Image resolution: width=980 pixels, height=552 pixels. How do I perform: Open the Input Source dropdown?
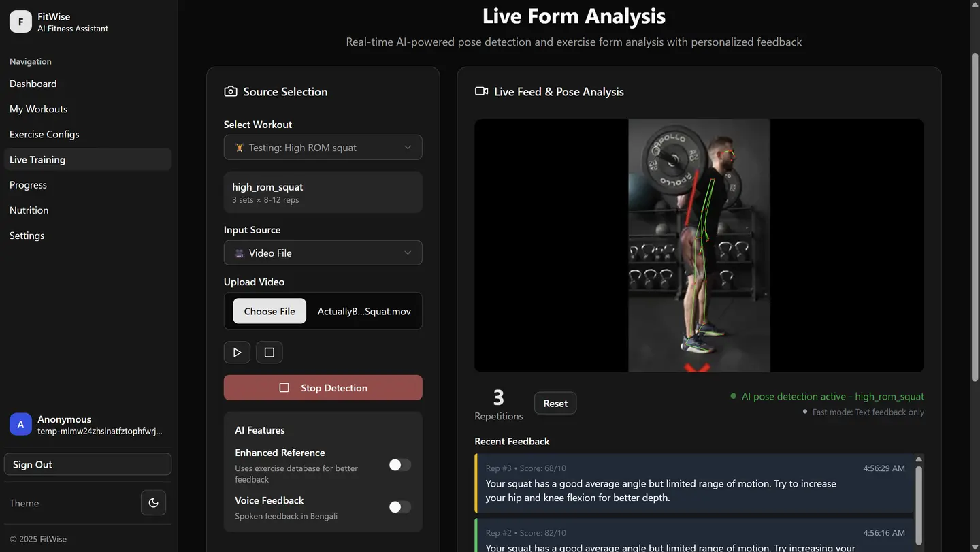click(323, 253)
